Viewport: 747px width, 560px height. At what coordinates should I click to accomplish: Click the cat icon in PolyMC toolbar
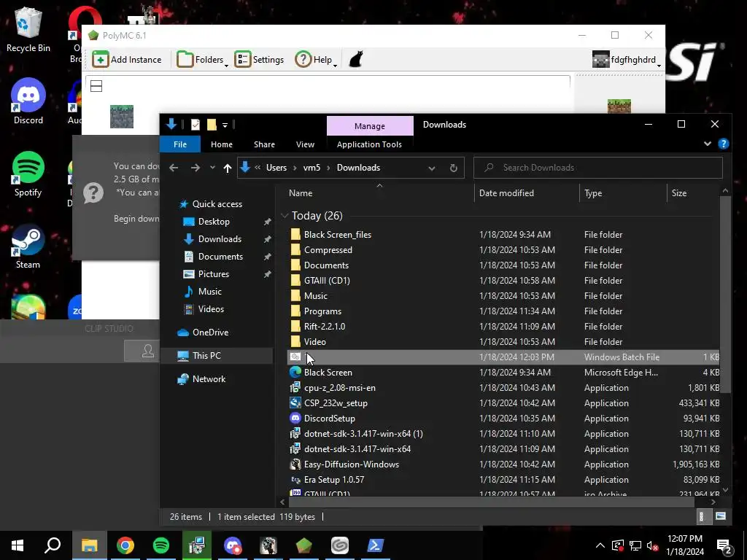(356, 60)
